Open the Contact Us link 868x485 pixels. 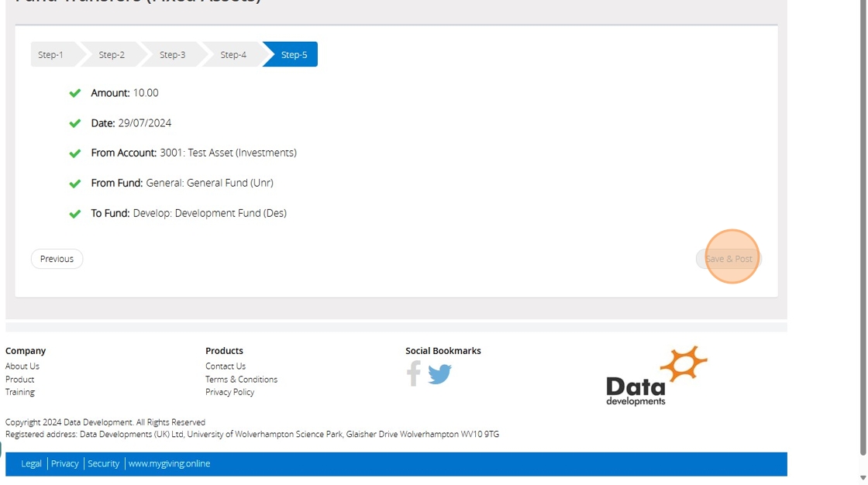[x=226, y=366]
